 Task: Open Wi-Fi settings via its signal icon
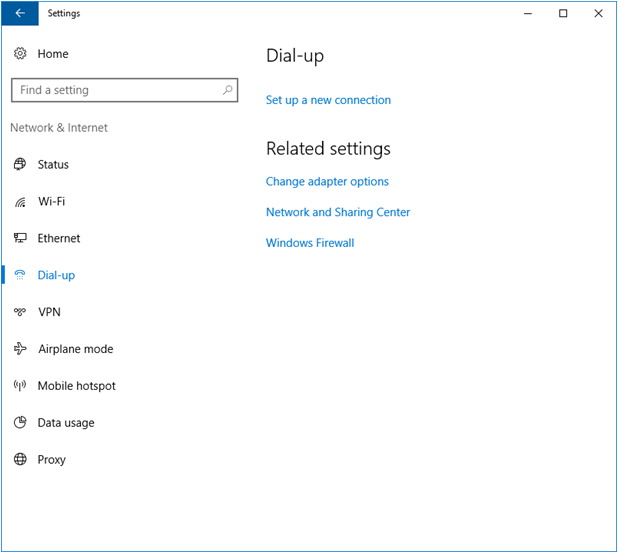coord(20,202)
